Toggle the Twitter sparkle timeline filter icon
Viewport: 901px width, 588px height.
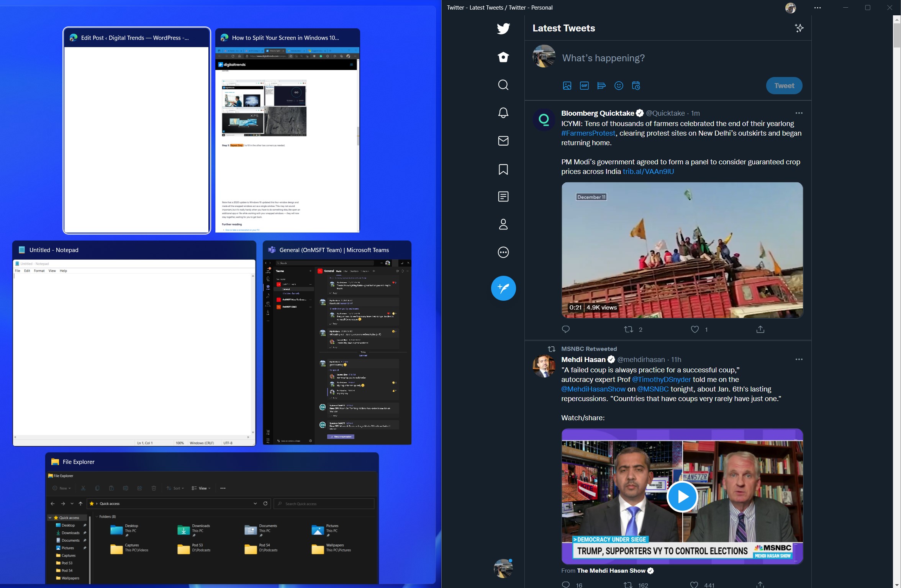(799, 28)
